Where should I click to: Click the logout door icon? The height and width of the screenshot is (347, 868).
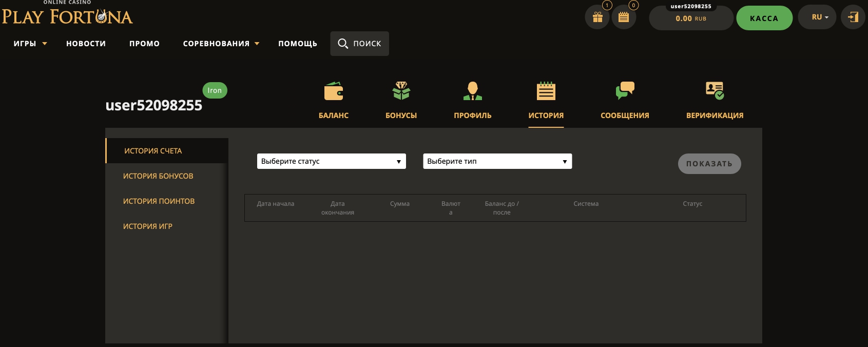click(x=853, y=17)
